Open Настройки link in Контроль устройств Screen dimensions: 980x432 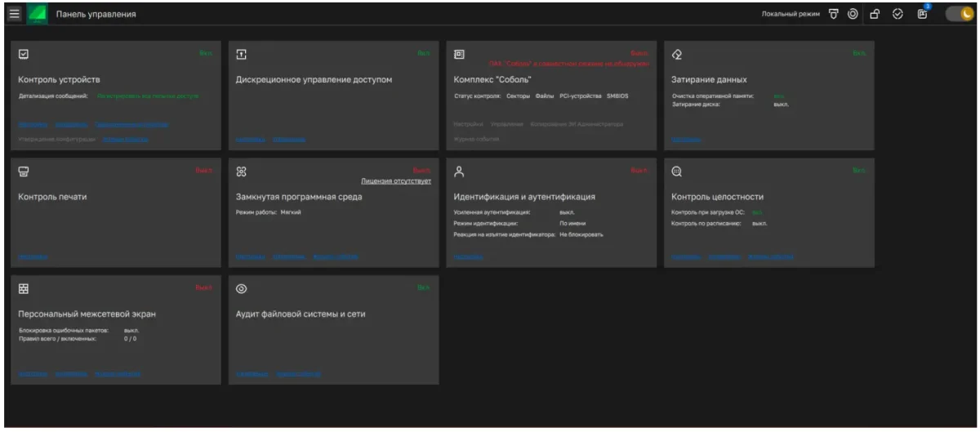[x=33, y=125]
